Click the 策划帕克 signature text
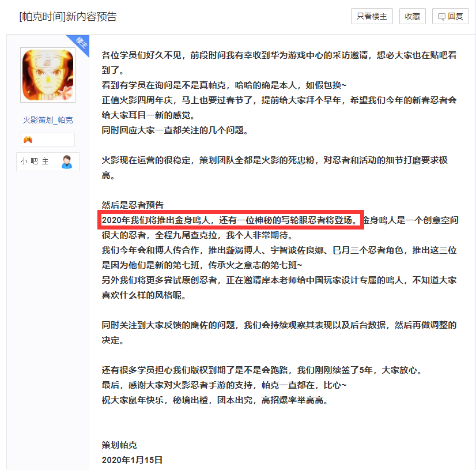Screen dimensions: 476x470 [x=119, y=445]
